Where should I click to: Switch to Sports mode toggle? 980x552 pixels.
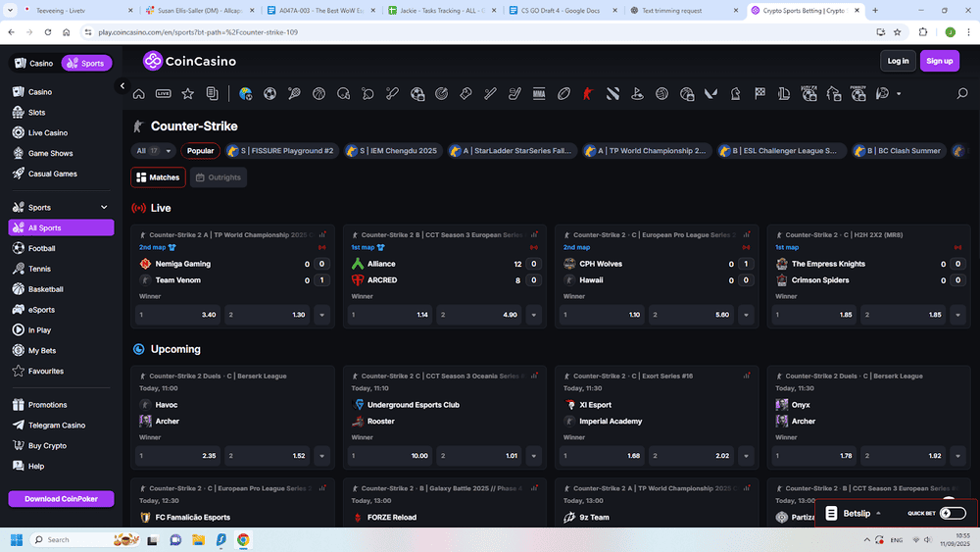coord(86,63)
